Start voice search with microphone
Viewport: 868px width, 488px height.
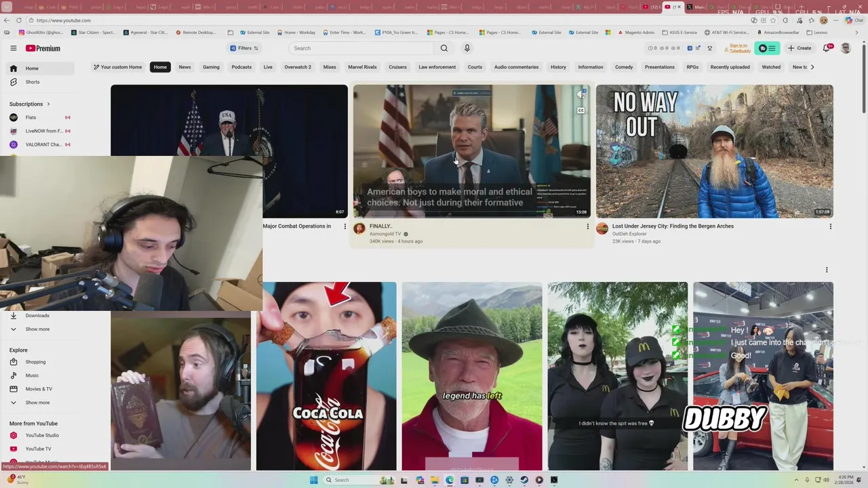(467, 48)
